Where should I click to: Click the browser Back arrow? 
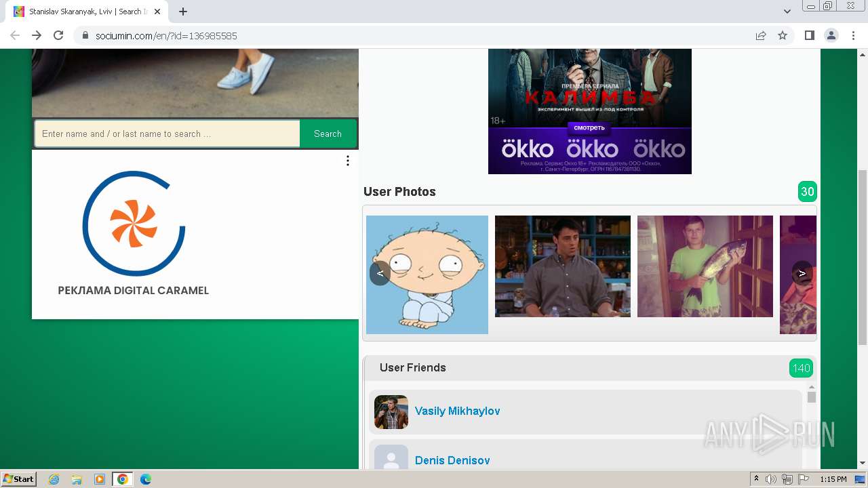pos(15,36)
